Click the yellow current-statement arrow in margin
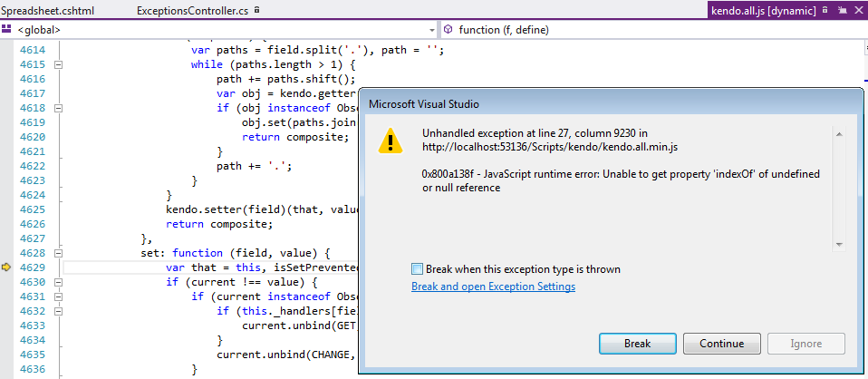Image resolution: width=868 pixels, height=379 pixels. tap(6, 267)
